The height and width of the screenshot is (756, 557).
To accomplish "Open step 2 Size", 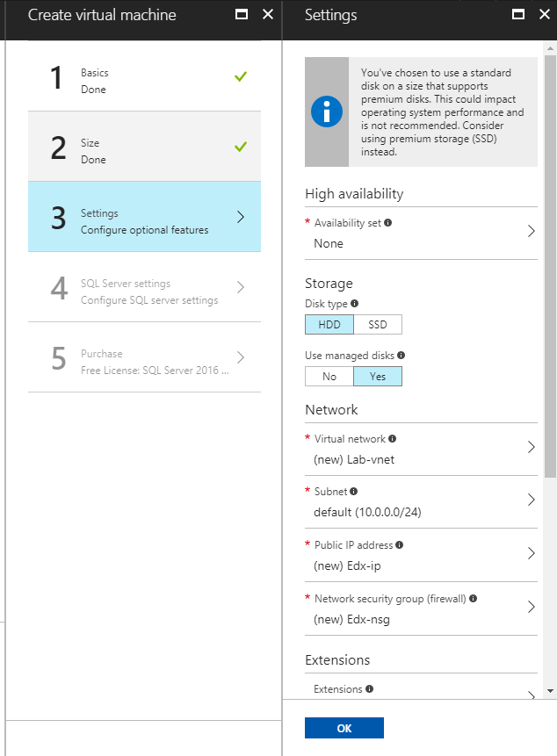I will click(x=145, y=147).
